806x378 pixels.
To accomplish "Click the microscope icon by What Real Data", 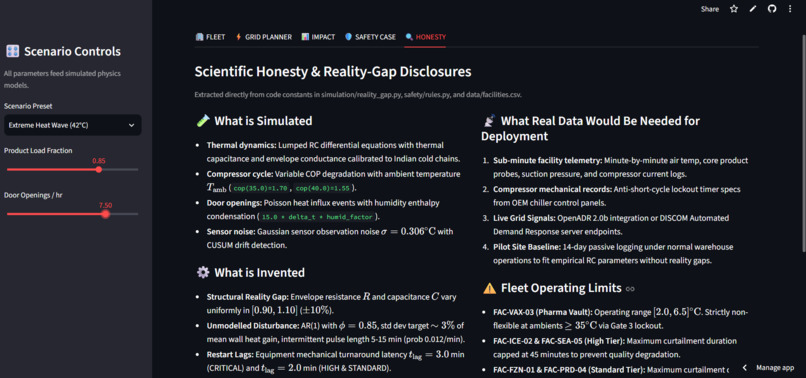I will click(489, 121).
